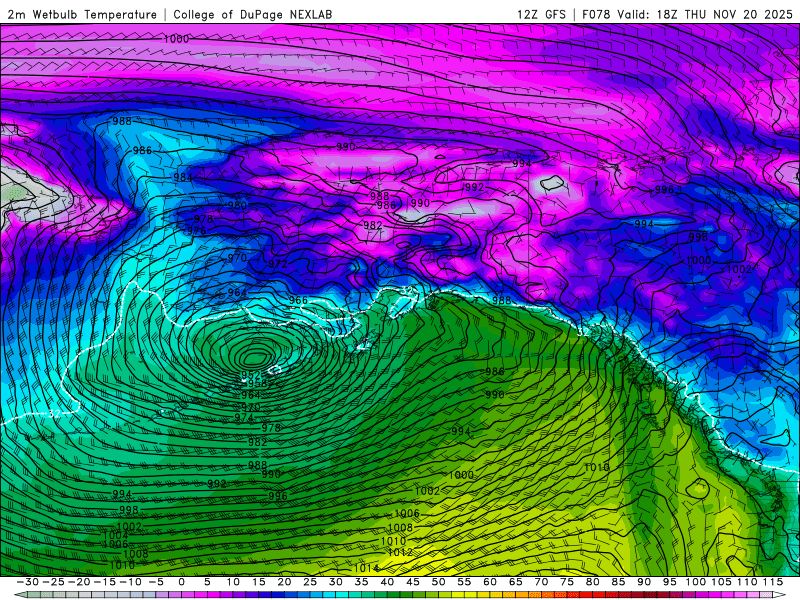Click the 958 isobar label
Screen dimensions: 800x600
point(257,384)
